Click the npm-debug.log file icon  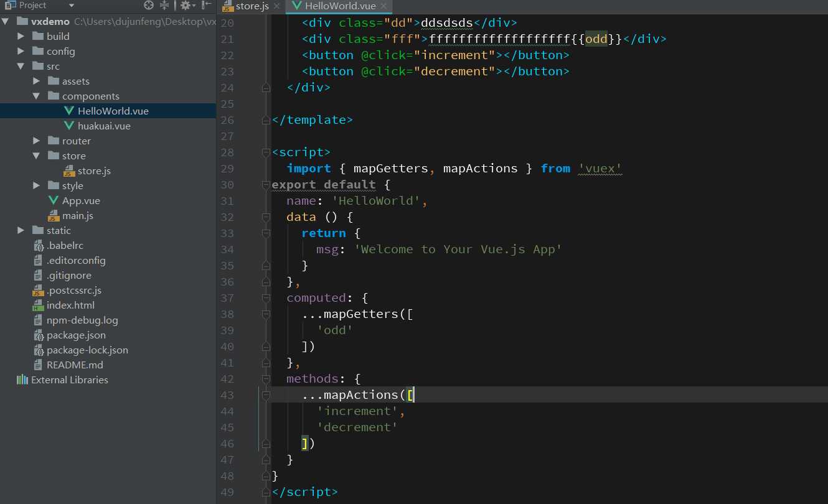(38, 320)
